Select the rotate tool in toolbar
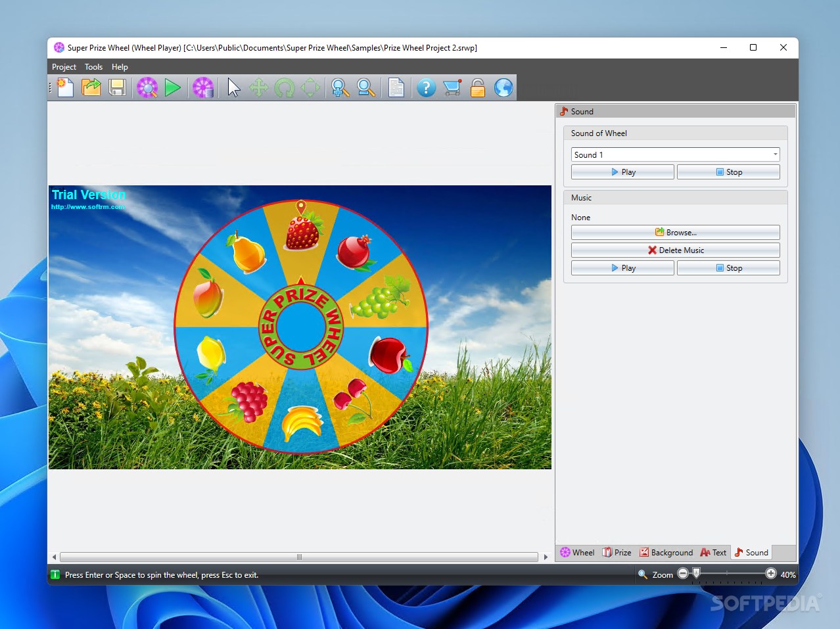This screenshot has height=629, width=840. [285, 87]
